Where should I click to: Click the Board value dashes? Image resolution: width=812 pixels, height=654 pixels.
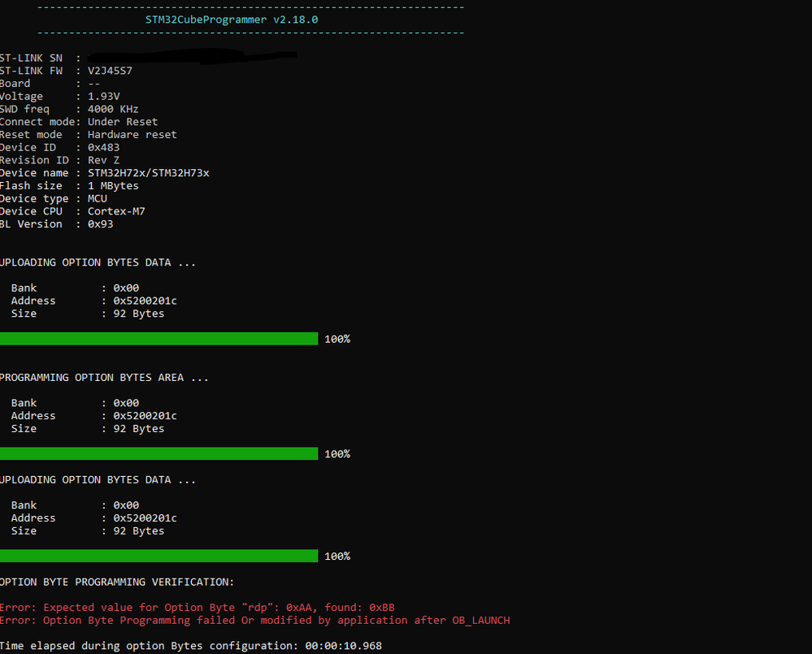pos(93,84)
